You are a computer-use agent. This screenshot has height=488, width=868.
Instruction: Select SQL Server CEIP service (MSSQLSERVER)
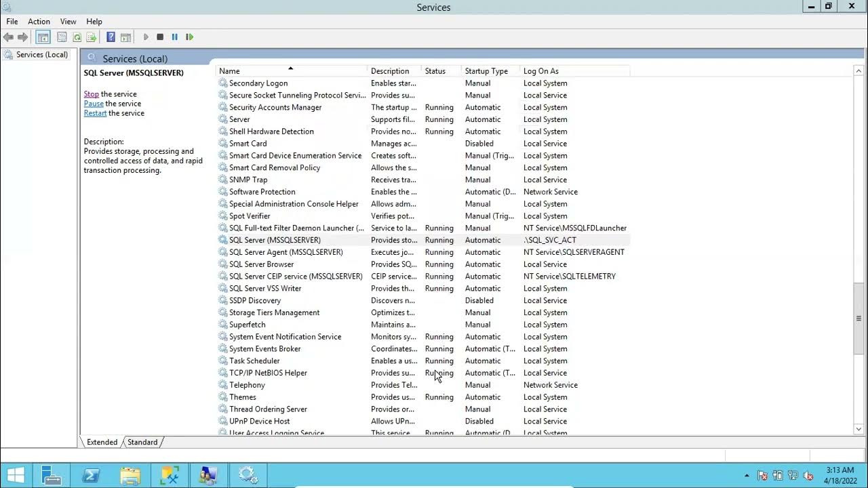(423, 277)
